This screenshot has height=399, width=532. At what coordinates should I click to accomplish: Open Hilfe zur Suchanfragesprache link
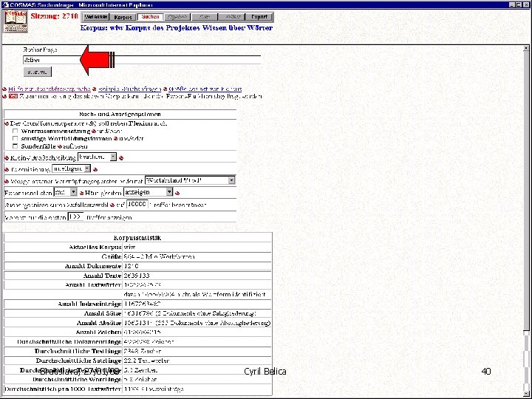[x=50, y=89]
